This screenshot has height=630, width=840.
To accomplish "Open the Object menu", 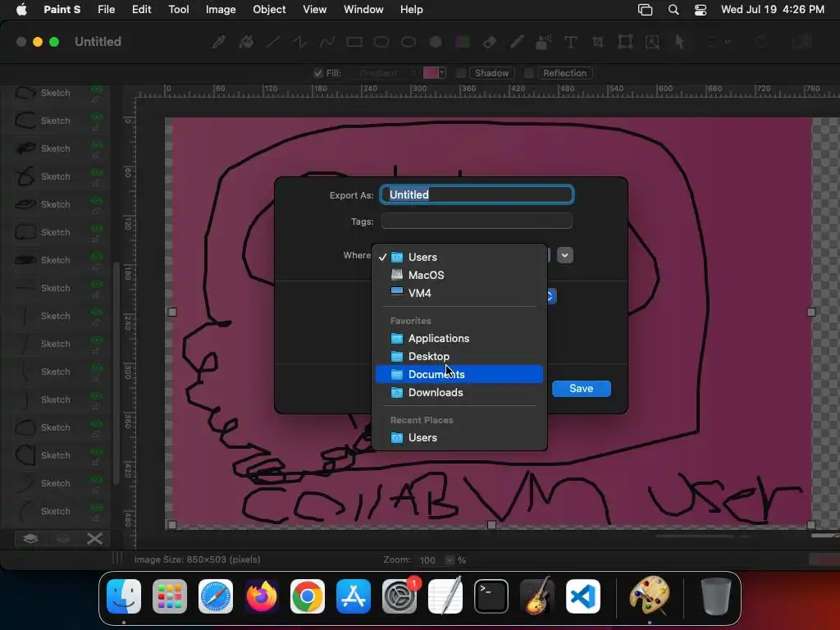I will coord(269,10).
